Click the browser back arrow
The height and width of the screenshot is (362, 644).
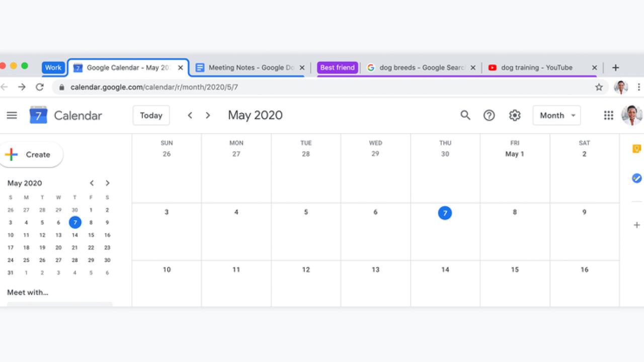click(x=4, y=87)
